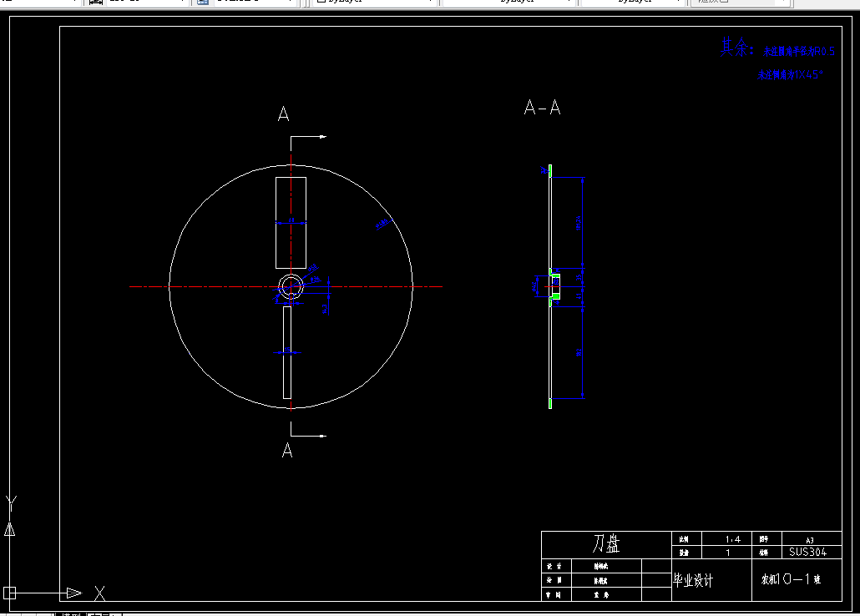Select the upper slot width dimension
The width and height of the screenshot is (860, 616).
pos(291,222)
